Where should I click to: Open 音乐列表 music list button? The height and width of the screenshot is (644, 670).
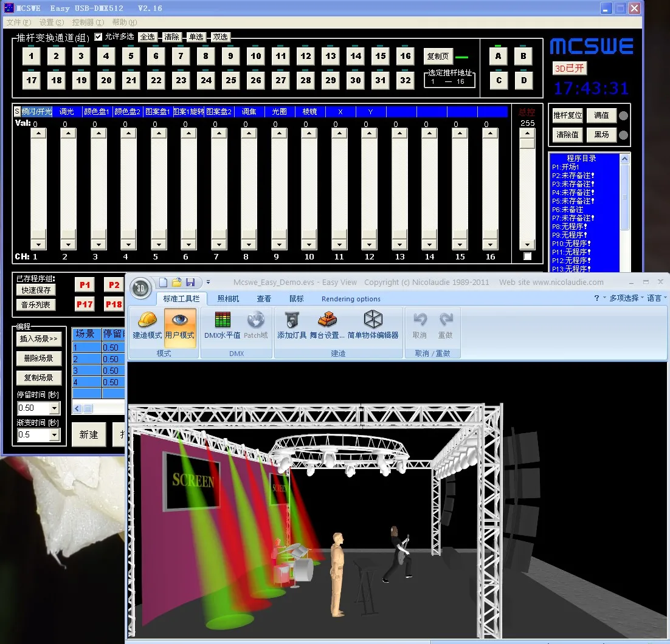pyautogui.click(x=36, y=305)
